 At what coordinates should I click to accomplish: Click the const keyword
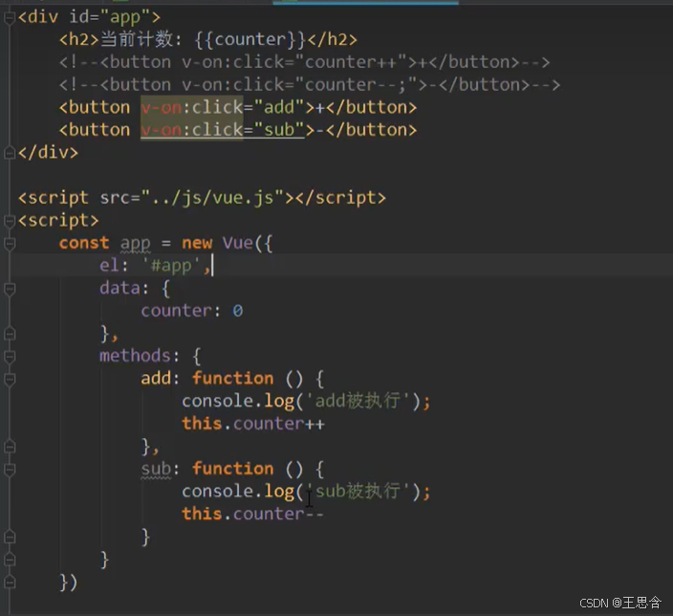(84, 243)
